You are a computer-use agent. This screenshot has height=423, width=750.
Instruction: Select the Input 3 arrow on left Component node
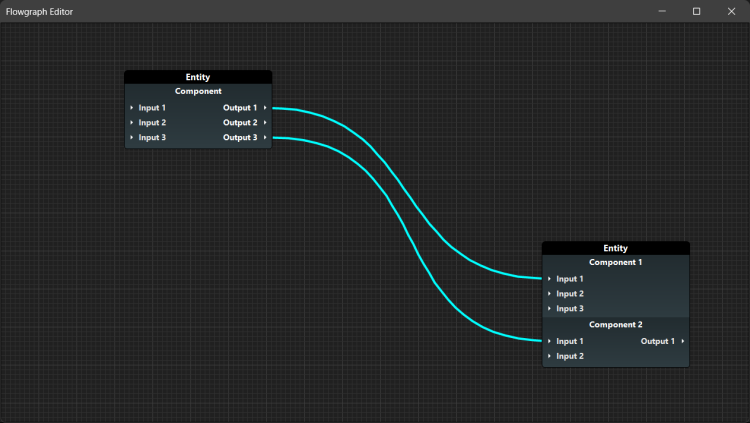(132, 138)
